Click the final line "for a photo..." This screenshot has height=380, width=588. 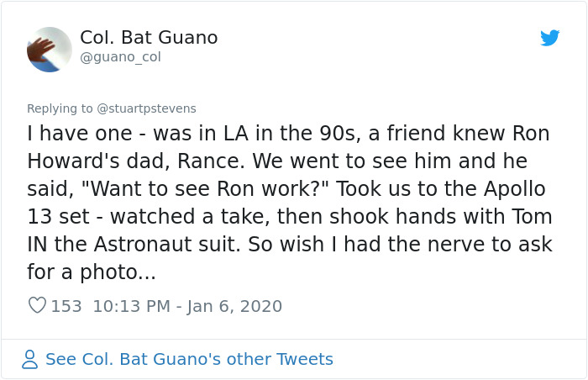pyautogui.click(x=92, y=272)
